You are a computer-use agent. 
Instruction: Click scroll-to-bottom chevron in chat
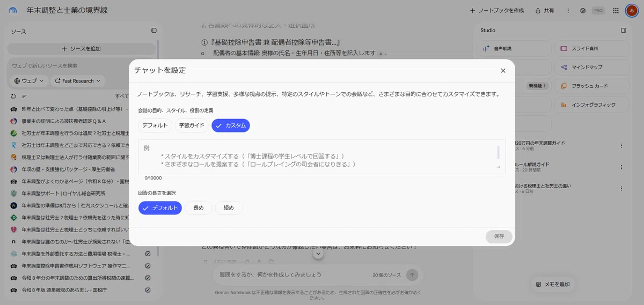click(x=319, y=254)
